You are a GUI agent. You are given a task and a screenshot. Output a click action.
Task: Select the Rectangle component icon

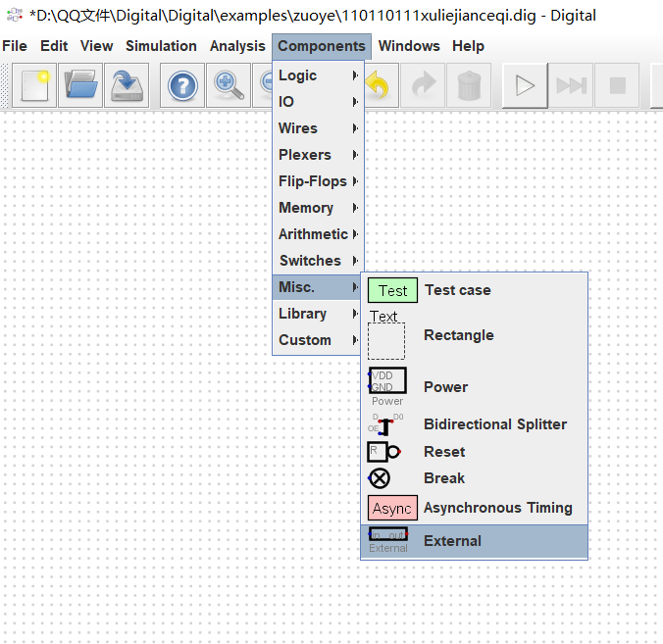tap(386, 334)
